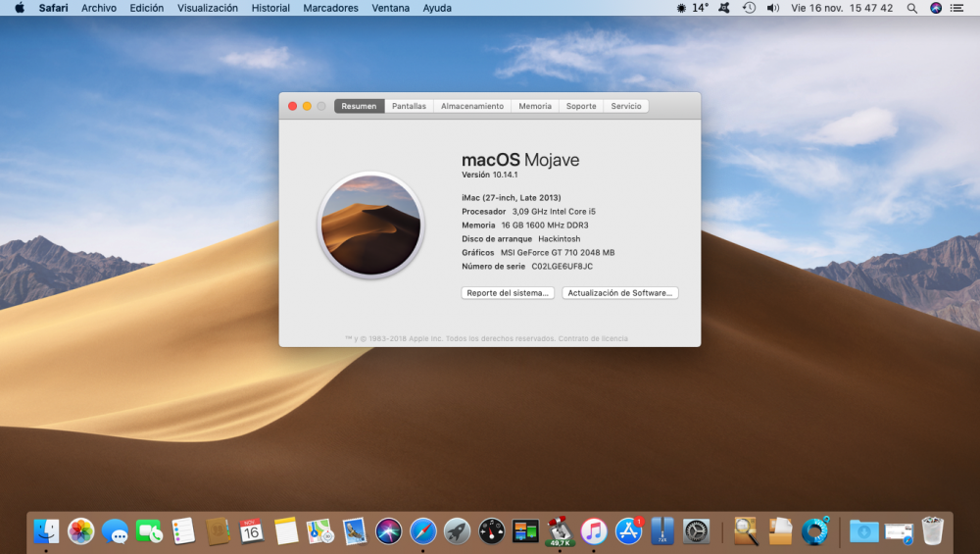The width and height of the screenshot is (980, 554).
Task: Open the Downloads folder stack
Action: (x=863, y=531)
